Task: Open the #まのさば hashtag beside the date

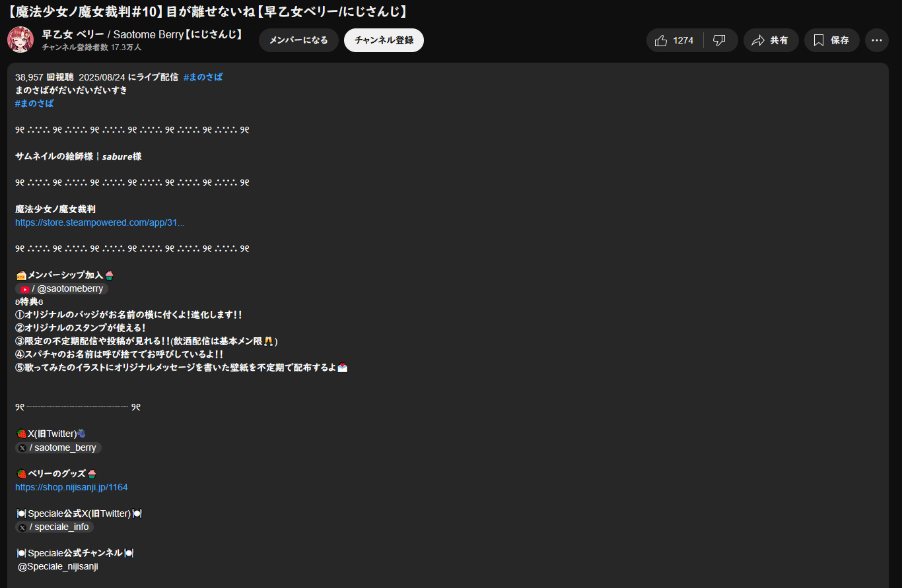Action: coord(203,77)
